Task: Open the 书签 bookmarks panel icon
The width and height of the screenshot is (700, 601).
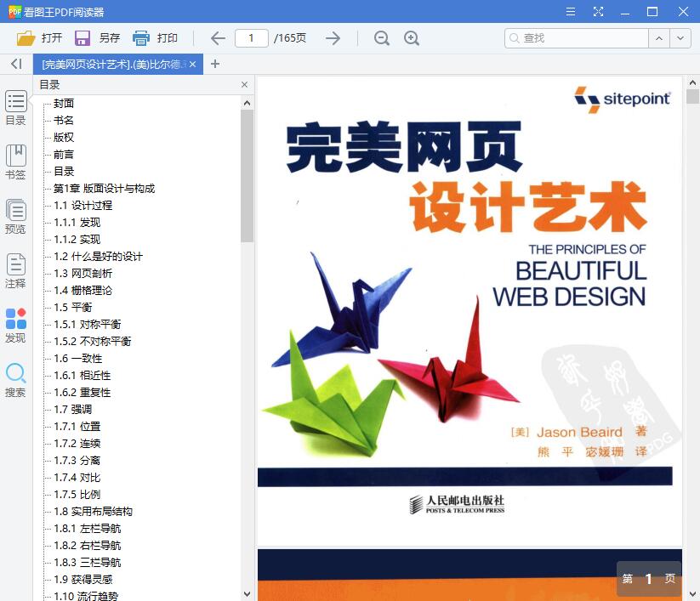Action: pyautogui.click(x=15, y=160)
